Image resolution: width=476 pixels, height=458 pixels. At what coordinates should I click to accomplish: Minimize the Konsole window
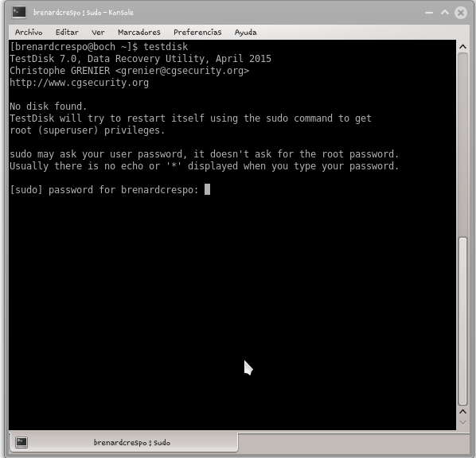click(x=429, y=13)
